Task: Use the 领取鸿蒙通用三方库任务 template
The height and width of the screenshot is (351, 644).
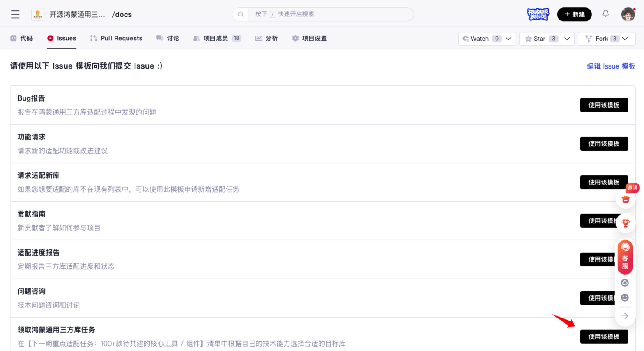Action: pyautogui.click(x=604, y=337)
